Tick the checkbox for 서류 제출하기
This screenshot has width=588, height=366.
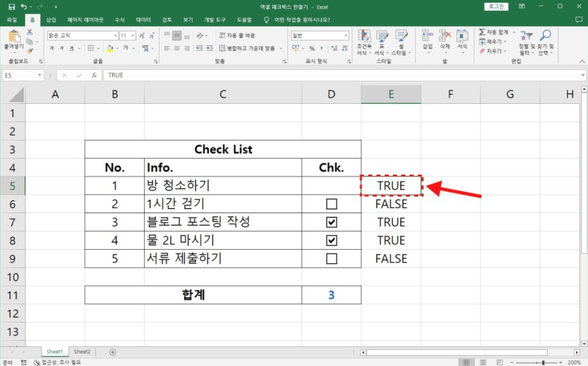331,259
